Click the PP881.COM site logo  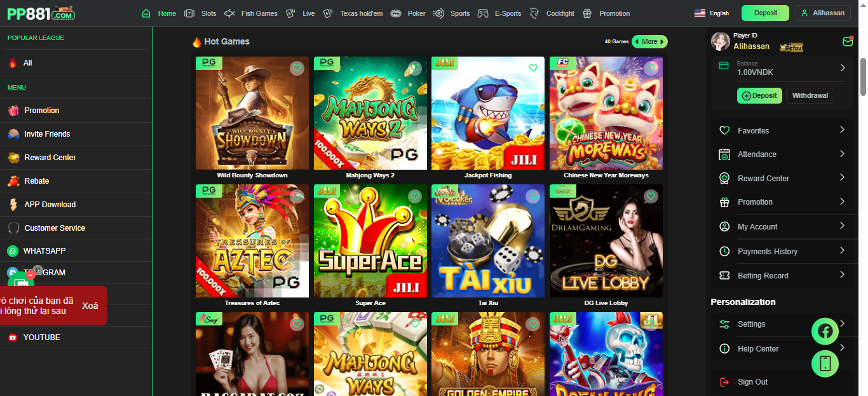[x=41, y=13]
